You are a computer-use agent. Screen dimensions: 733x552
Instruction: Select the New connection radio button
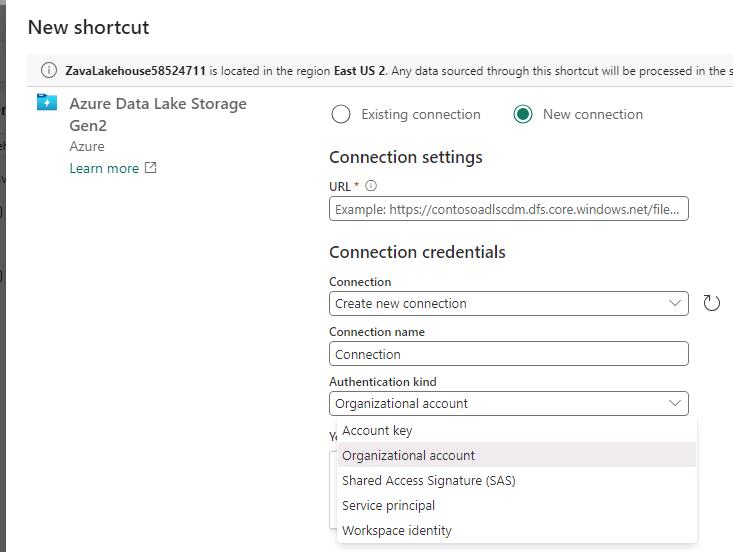tap(523, 115)
